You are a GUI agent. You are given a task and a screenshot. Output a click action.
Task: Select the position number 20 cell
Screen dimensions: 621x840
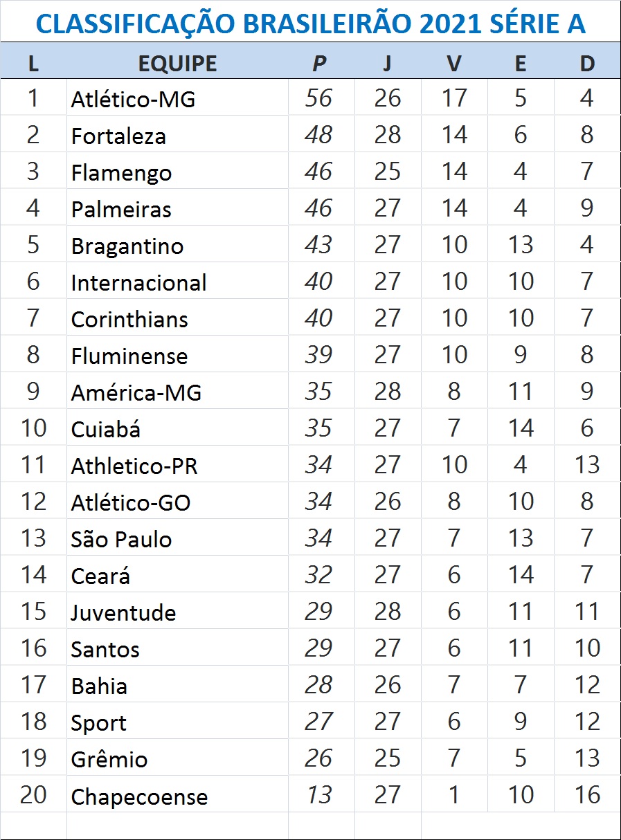coord(33,796)
